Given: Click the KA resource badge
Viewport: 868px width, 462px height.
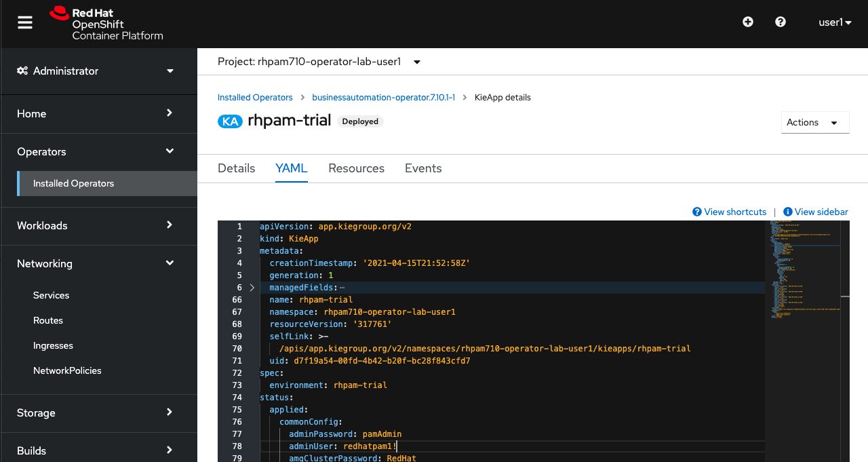Looking at the screenshot, I should [230, 121].
